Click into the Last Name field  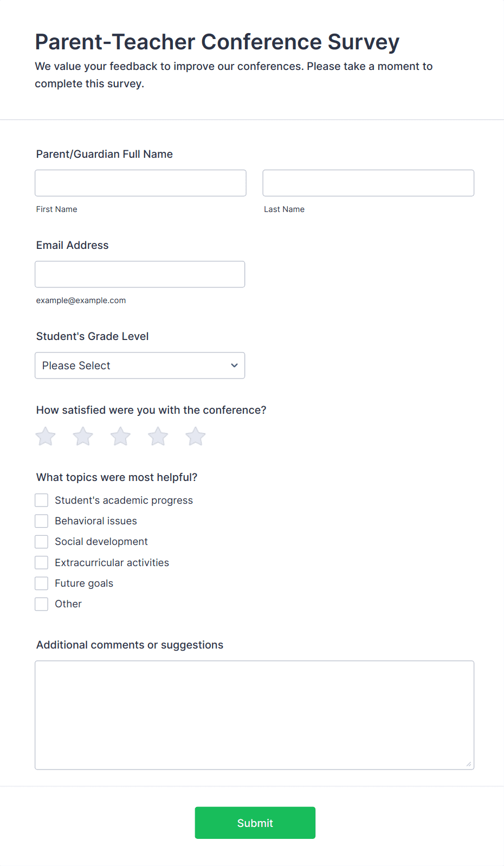click(369, 183)
